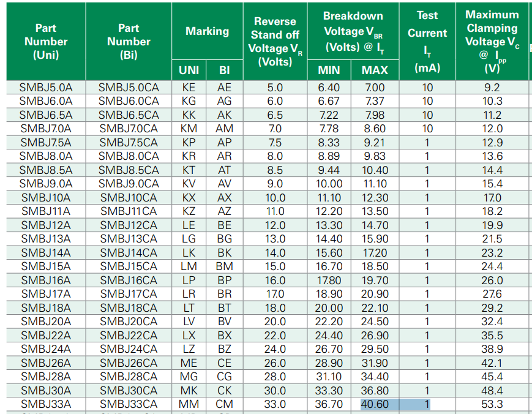Click the SMBJ24CA part number

tap(129, 349)
